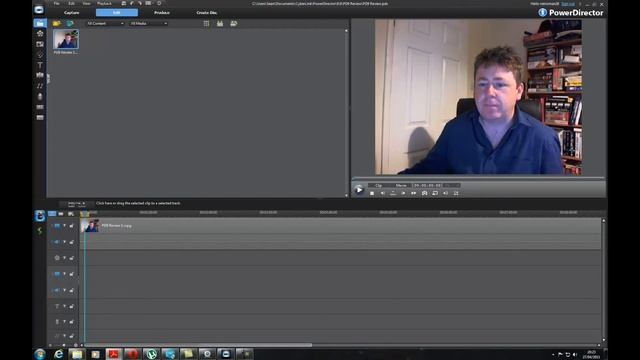The width and height of the screenshot is (640, 360).
Task: Open Internet Explorer from the taskbar
Action: tap(58, 354)
